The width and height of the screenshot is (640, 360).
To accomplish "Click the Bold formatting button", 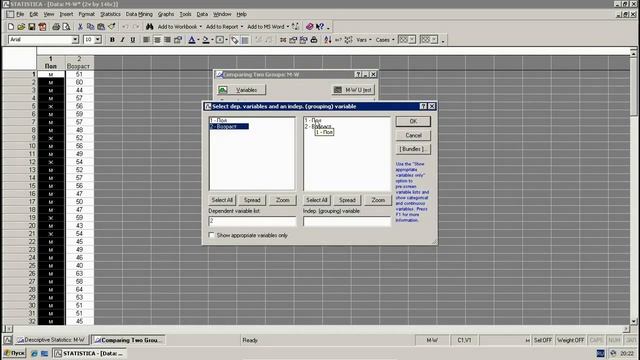I will 112,40.
